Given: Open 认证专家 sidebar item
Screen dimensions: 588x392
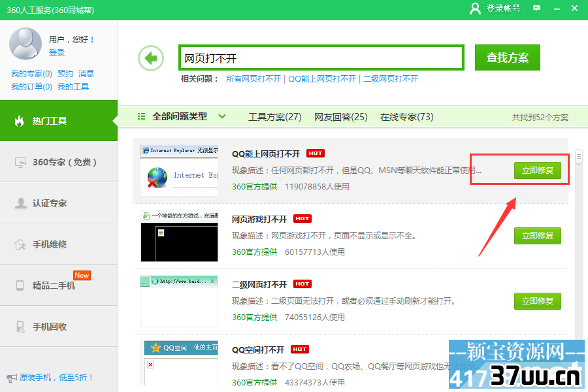Looking at the screenshot, I should tap(59, 203).
